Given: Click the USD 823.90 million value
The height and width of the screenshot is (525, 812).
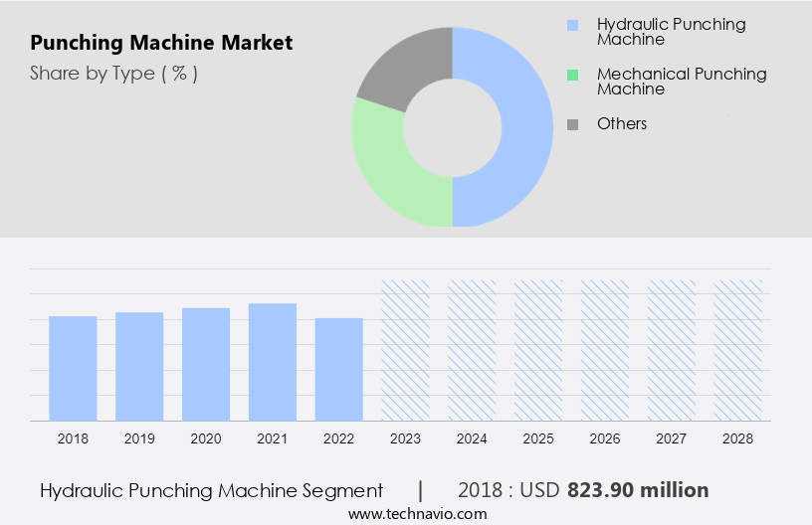Looking at the screenshot, I should [638, 490].
